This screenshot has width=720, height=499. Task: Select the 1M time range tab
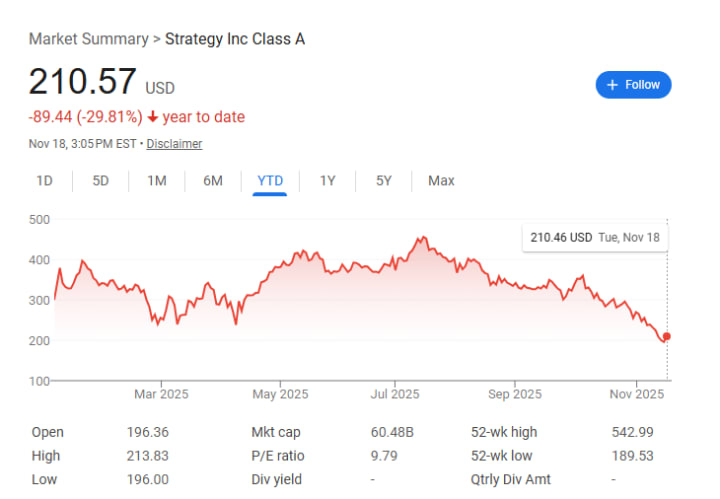[157, 181]
